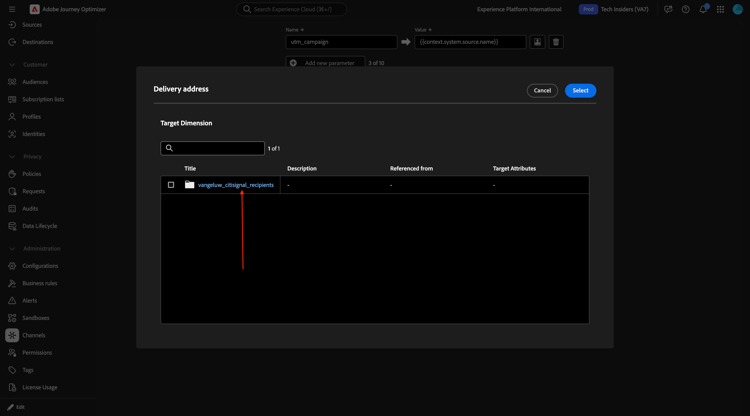Click Add new parameter button
The width and height of the screenshot is (750, 416).
pyautogui.click(x=325, y=63)
